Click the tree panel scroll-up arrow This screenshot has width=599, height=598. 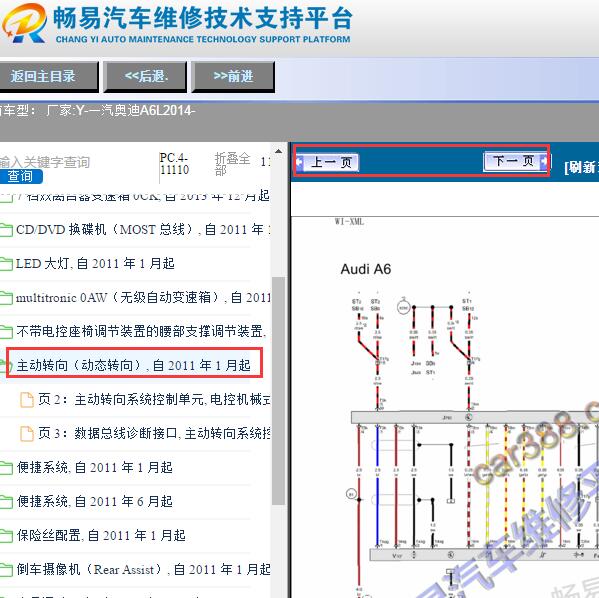point(278,151)
